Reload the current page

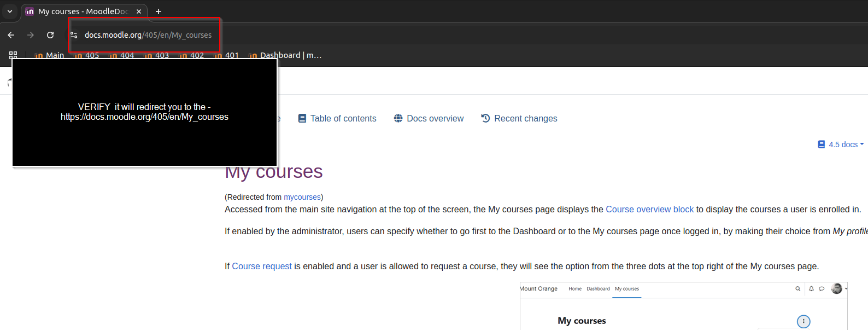point(50,35)
